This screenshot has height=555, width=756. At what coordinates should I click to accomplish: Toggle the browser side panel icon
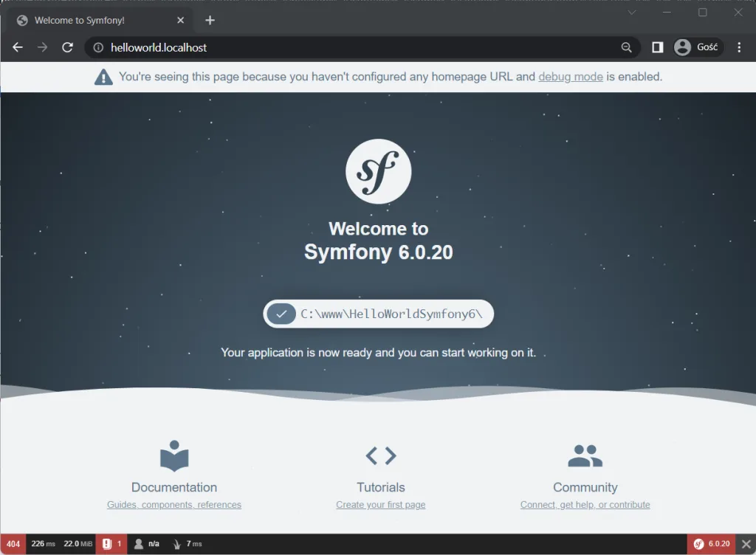click(x=657, y=47)
